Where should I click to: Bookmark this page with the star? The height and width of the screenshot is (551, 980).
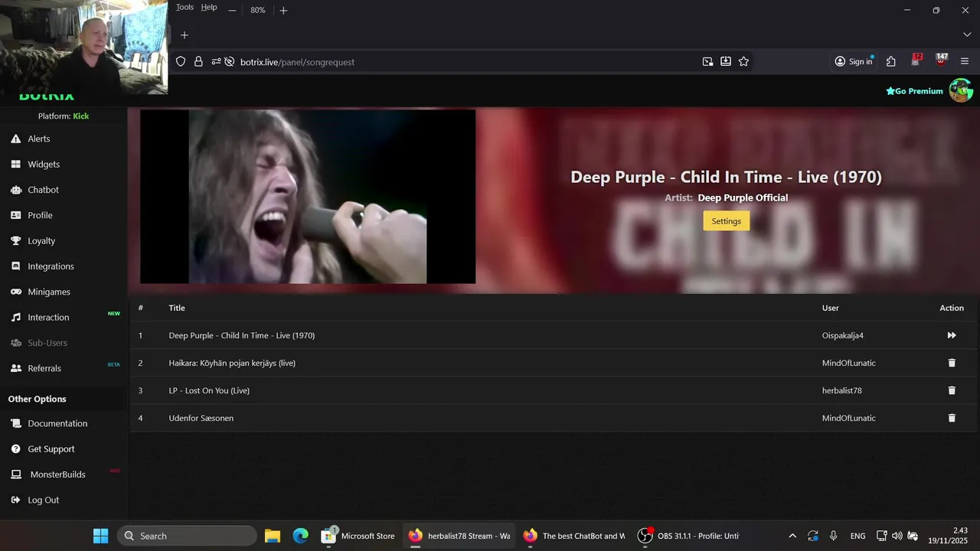743,61
